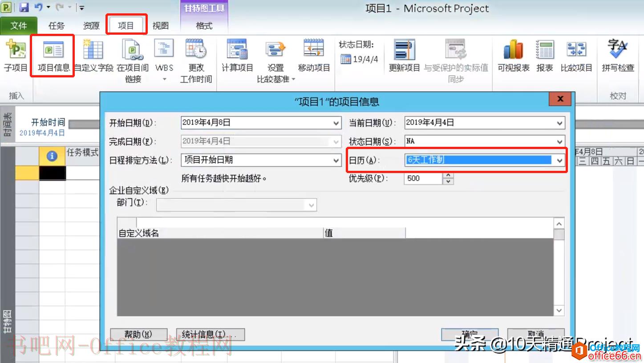The height and width of the screenshot is (363, 644).
Task: Click the Value (值) column header
Action: 365,233
